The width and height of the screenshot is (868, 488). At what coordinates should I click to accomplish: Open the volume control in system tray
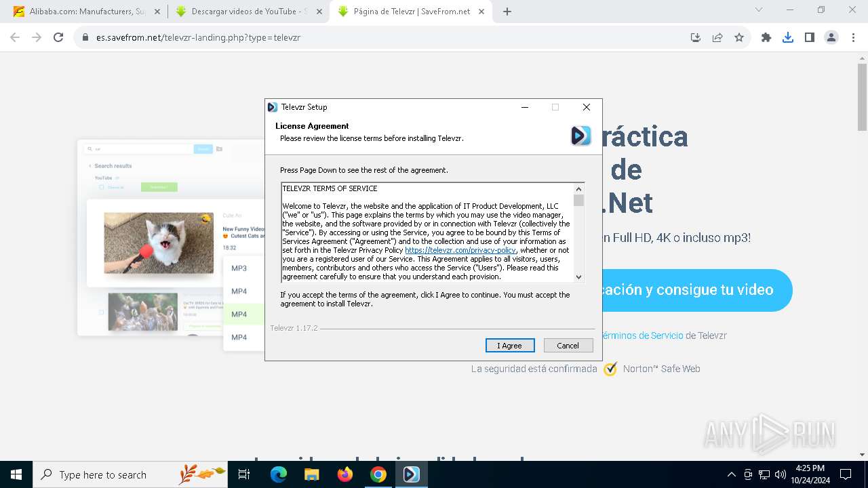(x=781, y=474)
